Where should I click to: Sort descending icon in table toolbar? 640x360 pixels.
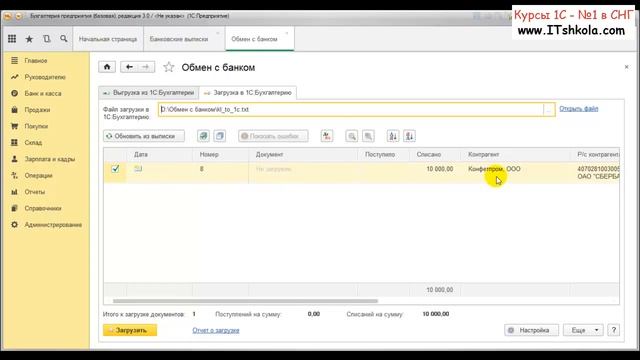coord(409,136)
